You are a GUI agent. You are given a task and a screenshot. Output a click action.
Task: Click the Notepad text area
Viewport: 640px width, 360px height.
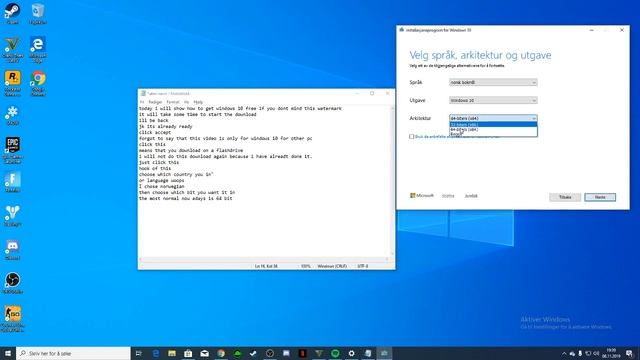(264, 181)
